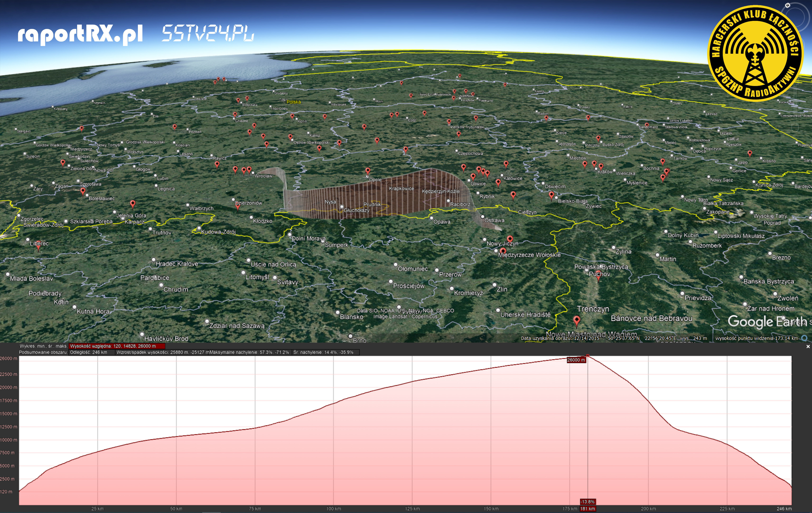Click the Nysa label on the flight track

(x=330, y=202)
